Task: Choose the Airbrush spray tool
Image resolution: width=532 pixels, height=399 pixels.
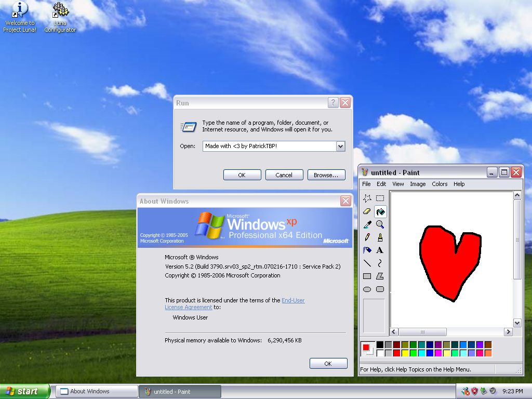Action: (x=367, y=250)
